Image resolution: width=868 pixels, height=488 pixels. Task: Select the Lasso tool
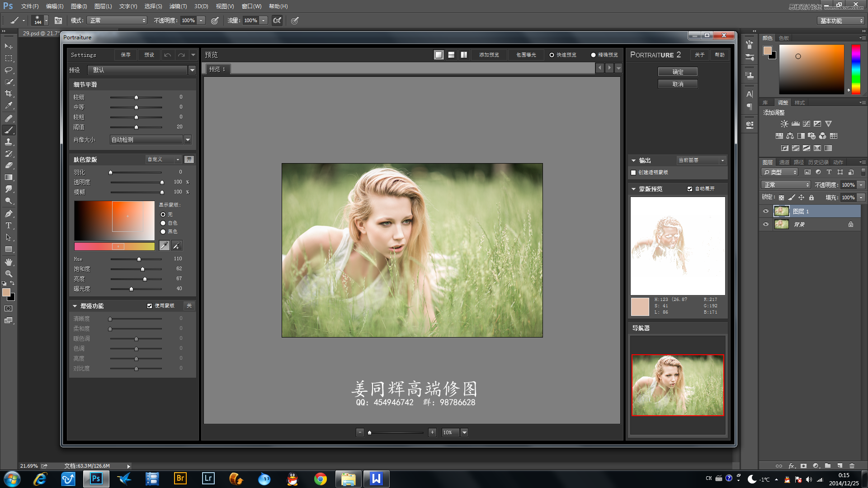[x=9, y=70]
